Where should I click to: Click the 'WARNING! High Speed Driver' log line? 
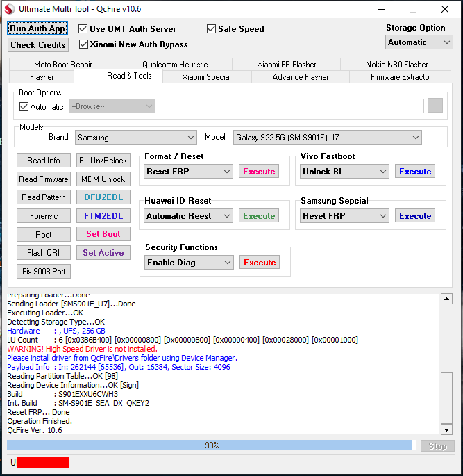coord(82,349)
